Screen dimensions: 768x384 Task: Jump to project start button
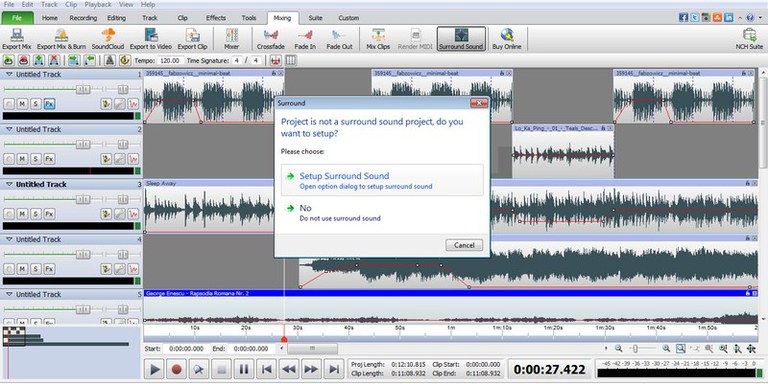click(x=266, y=369)
